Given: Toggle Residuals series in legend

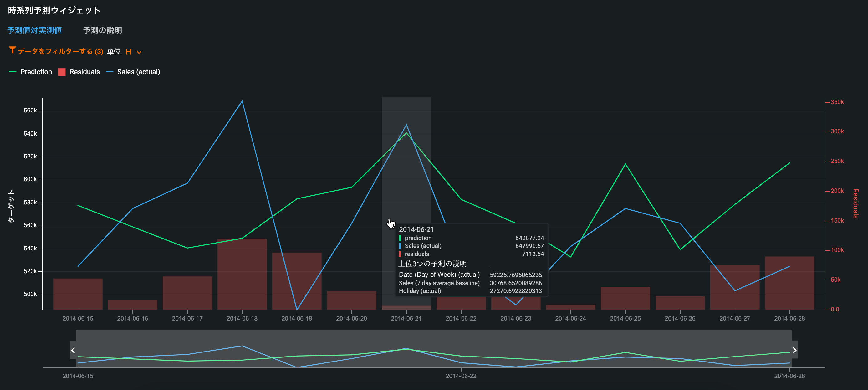Looking at the screenshot, I should tap(84, 72).
